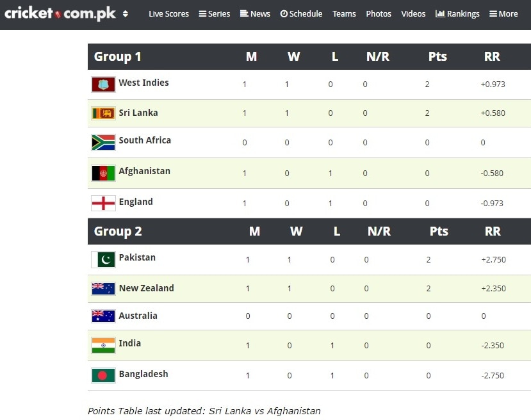Screen dimensions: 531x420
Task: Click the Australia flag icon
Action: click(103, 316)
